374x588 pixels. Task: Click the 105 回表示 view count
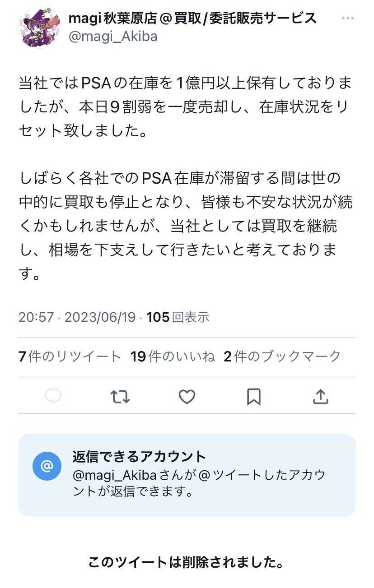pos(178,317)
